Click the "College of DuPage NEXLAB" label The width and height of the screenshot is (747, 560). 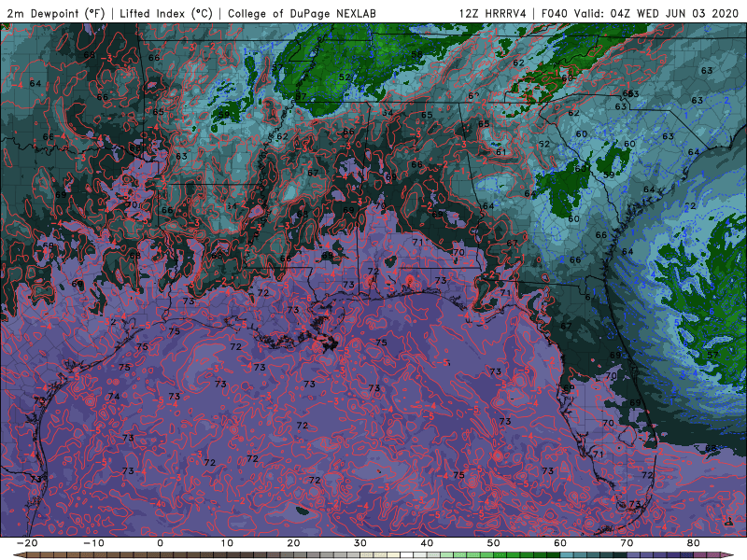[302, 13]
